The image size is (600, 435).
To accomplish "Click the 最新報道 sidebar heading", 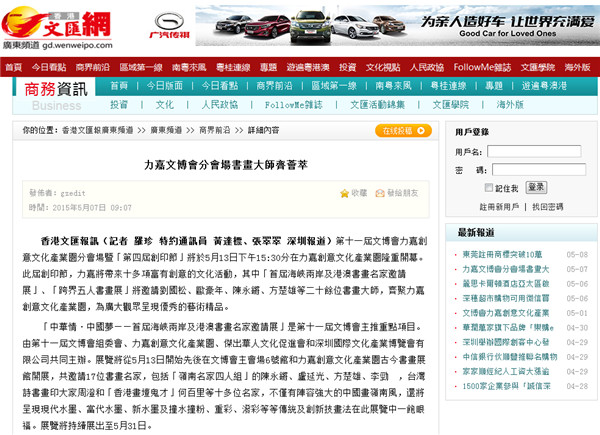I will [476, 232].
